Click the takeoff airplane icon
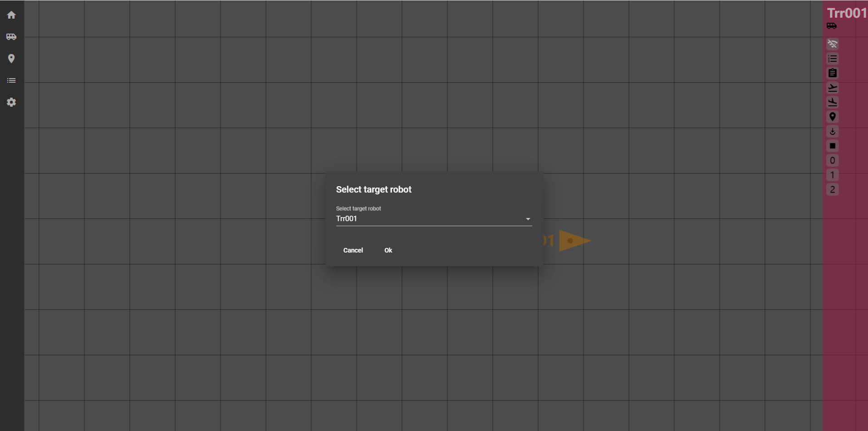This screenshot has height=431, width=868. pyautogui.click(x=833, y=88)
